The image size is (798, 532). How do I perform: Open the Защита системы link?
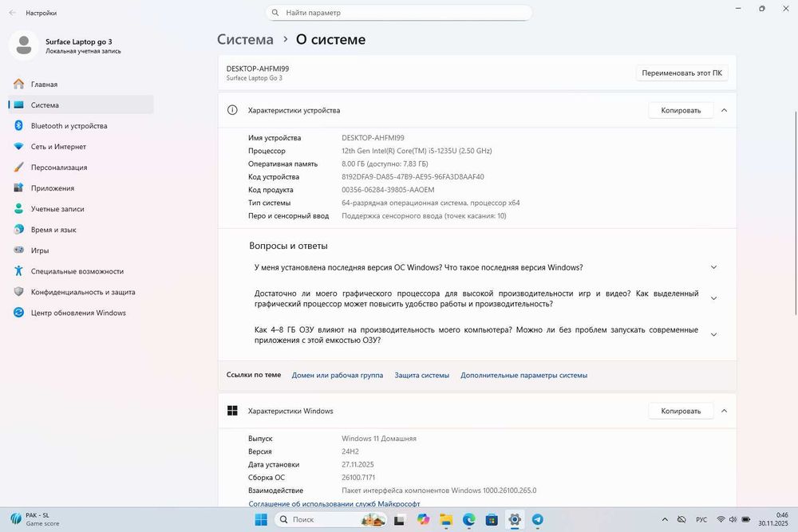(x=422, y=376)
